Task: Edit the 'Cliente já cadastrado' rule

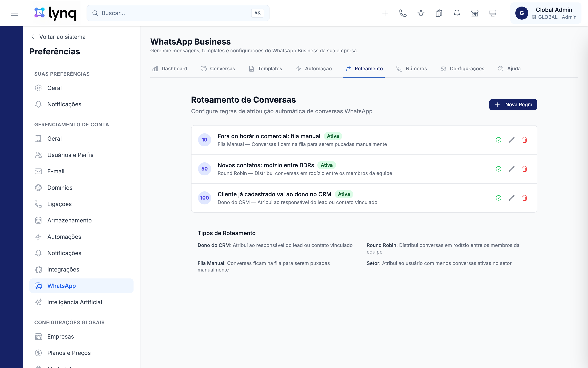Action: [511, 198]
